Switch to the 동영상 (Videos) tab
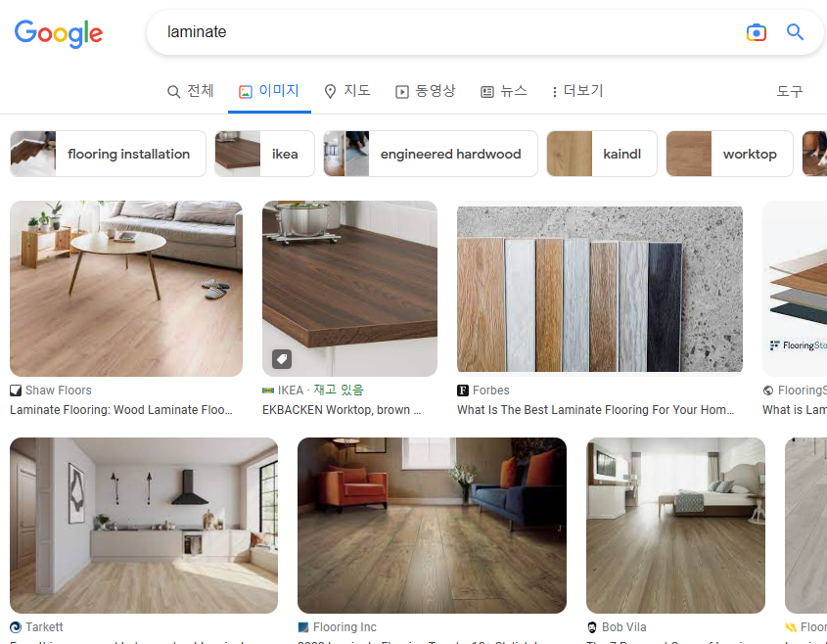The width and height of the screenshot is (827, 644). tap(425, 91)
